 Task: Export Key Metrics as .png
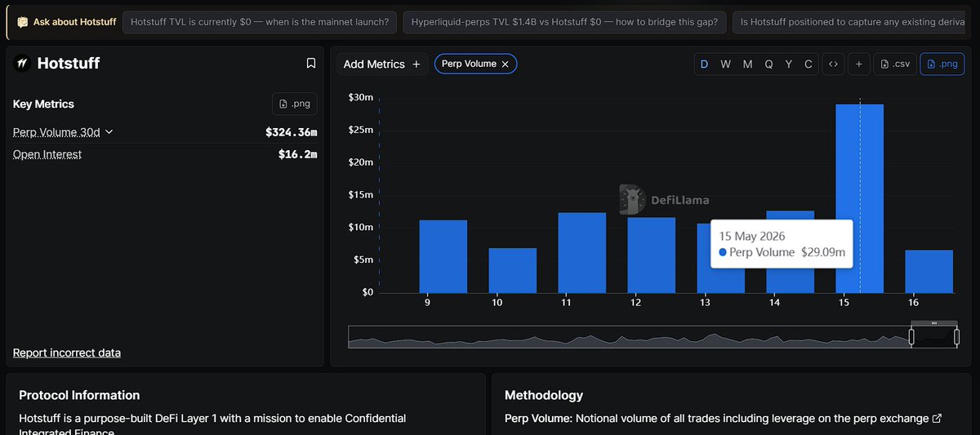point(295,104)
